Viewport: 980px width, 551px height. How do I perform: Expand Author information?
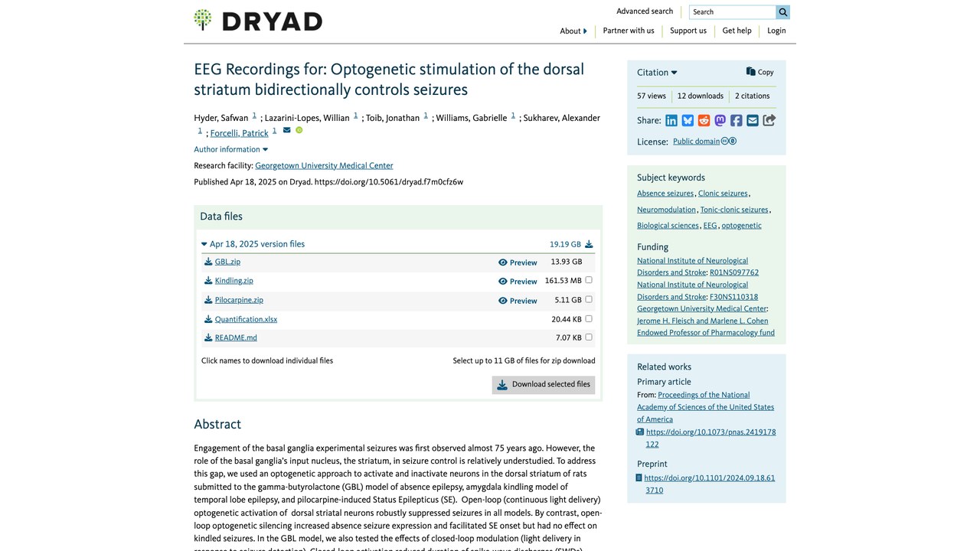click(x=230, y=149)
